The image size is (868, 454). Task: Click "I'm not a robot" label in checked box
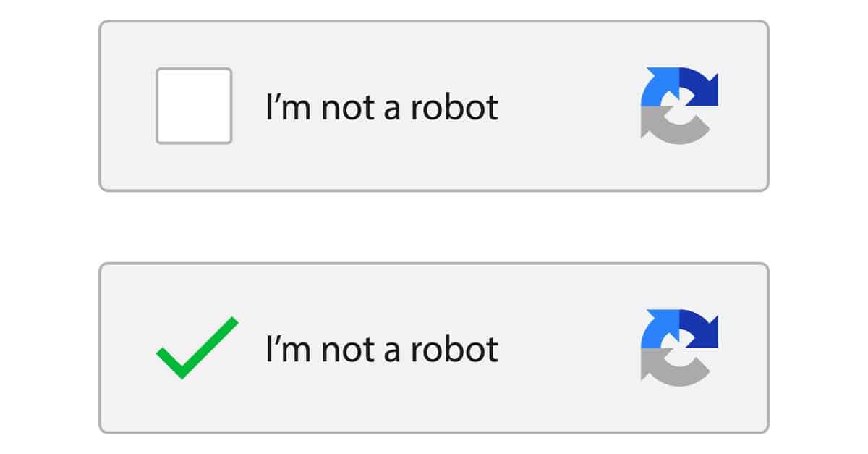(383, 349)
